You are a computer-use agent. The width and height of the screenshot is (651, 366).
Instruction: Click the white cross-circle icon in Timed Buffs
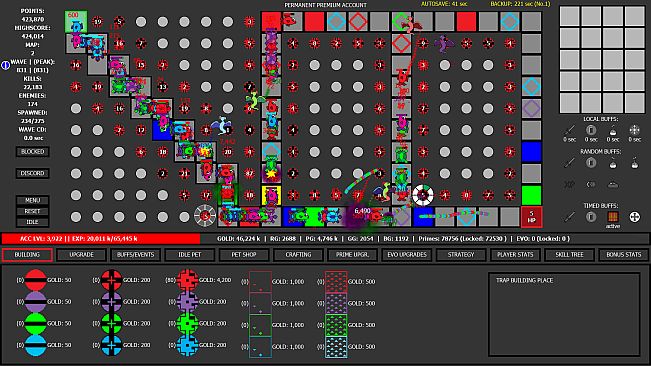point(634,217)
